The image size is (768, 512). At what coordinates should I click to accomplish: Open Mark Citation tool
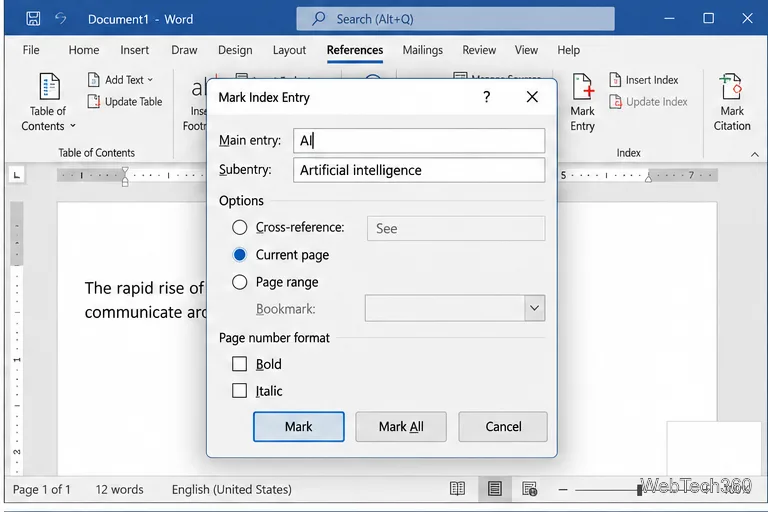[x=732, y=102]
